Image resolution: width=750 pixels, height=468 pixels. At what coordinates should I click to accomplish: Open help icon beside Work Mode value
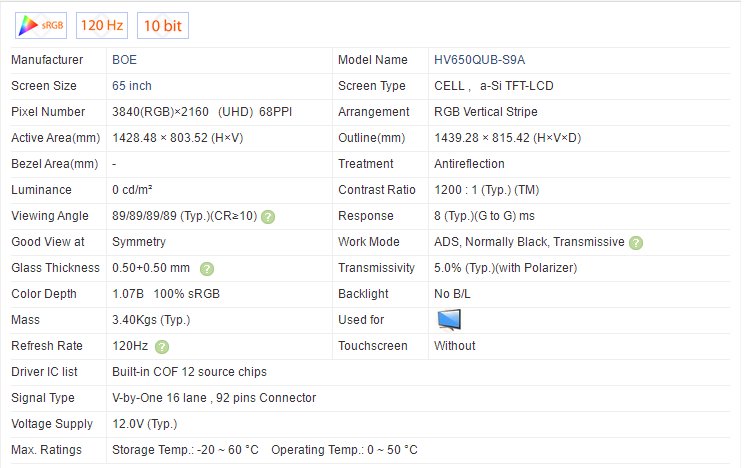[636, 242]
